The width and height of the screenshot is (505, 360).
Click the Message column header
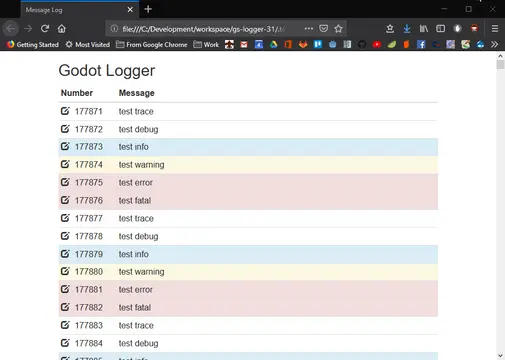pyautogui.click(x=137, y=93)
